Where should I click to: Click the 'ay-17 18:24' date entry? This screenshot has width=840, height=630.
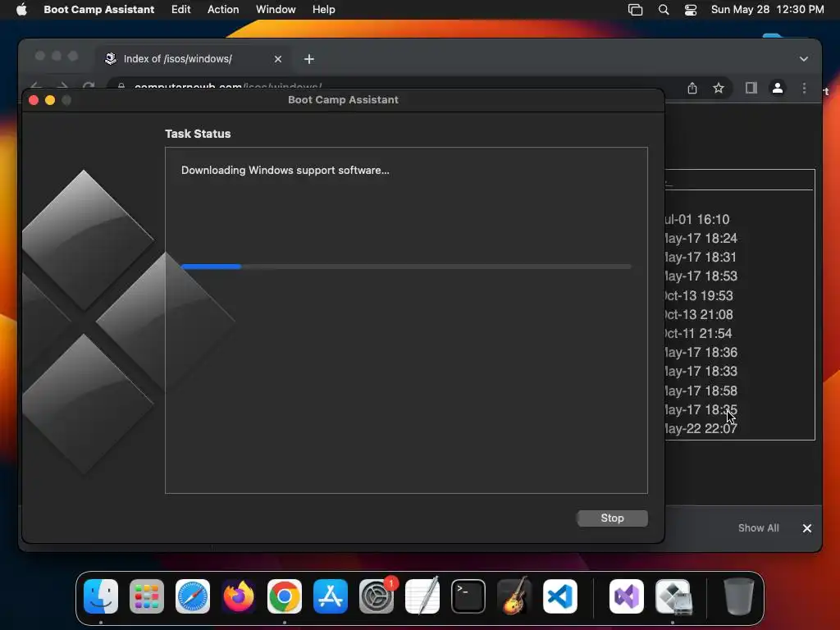pos(701,238)
